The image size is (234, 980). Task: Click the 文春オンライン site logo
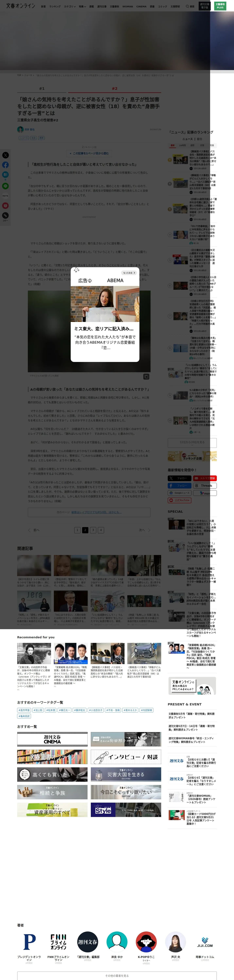click(21, 6)
